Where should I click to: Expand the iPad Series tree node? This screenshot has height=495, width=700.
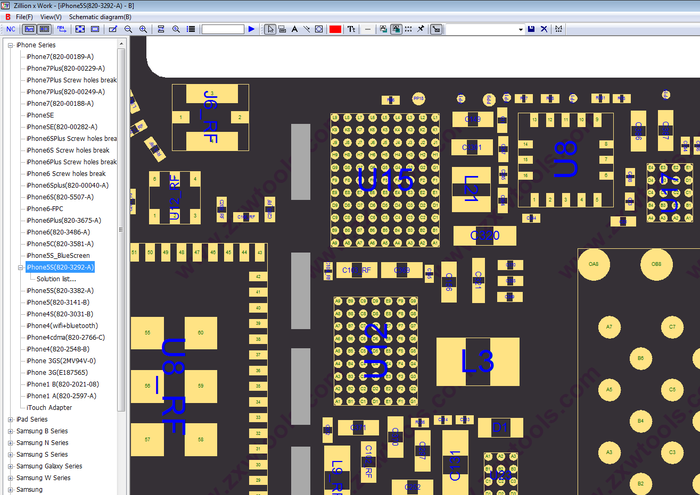[10, 420]
